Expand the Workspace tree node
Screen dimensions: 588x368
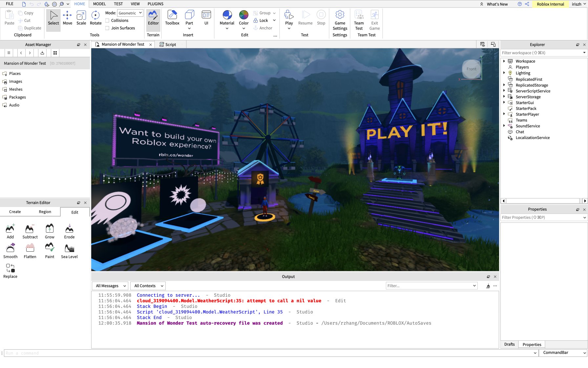[504, 61]
